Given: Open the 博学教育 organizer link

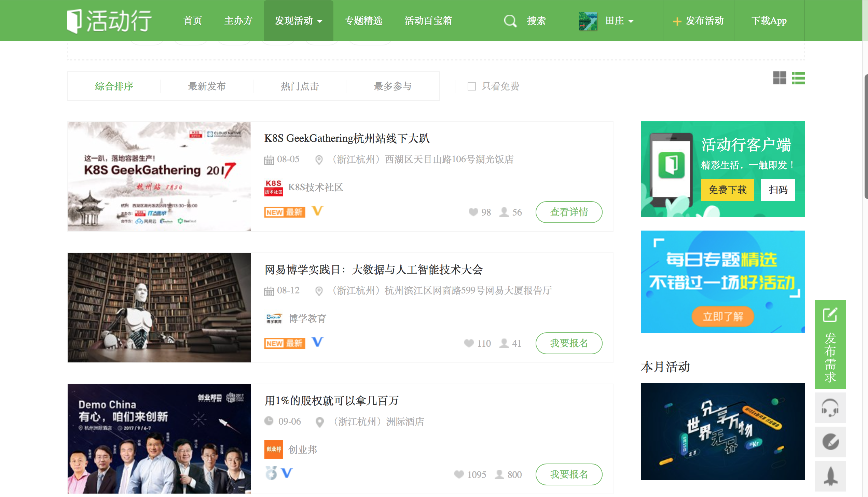Looking at the screenshot, I should coord(307,318).
